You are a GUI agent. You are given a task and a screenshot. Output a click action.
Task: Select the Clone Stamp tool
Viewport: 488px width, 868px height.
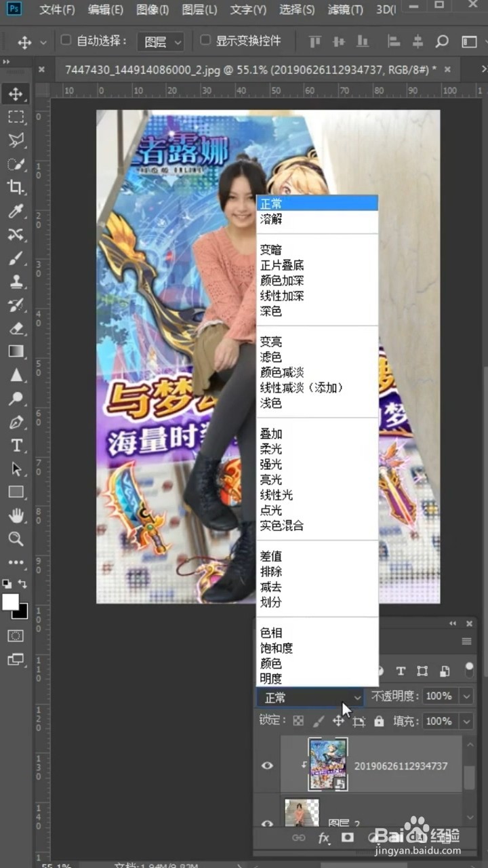16,281
